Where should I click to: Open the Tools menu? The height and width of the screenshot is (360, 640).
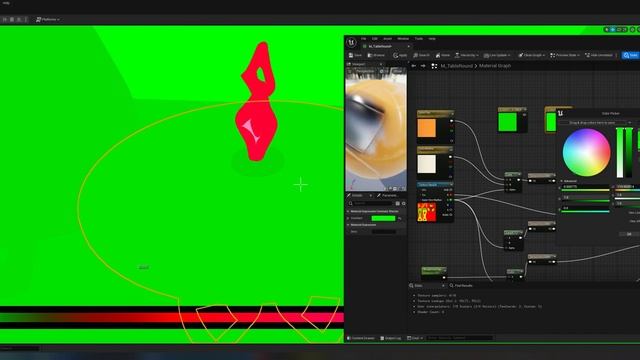pyautogui.click(x=419, y=39)
